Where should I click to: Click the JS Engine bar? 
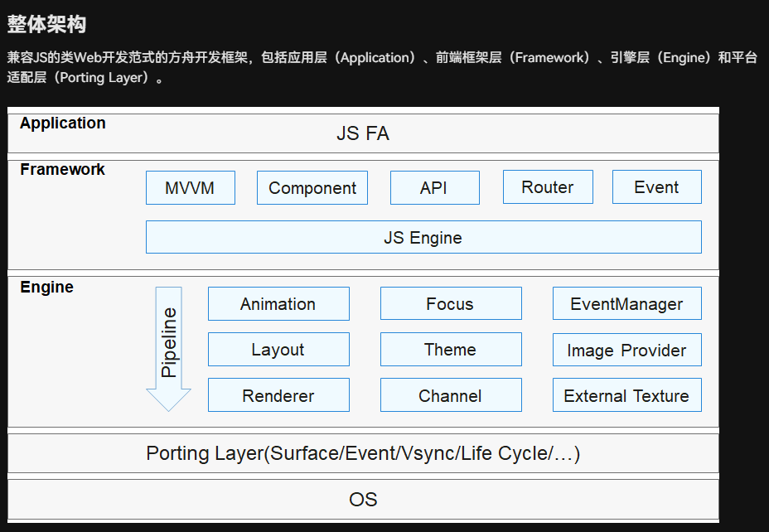(x=423, y=238)
